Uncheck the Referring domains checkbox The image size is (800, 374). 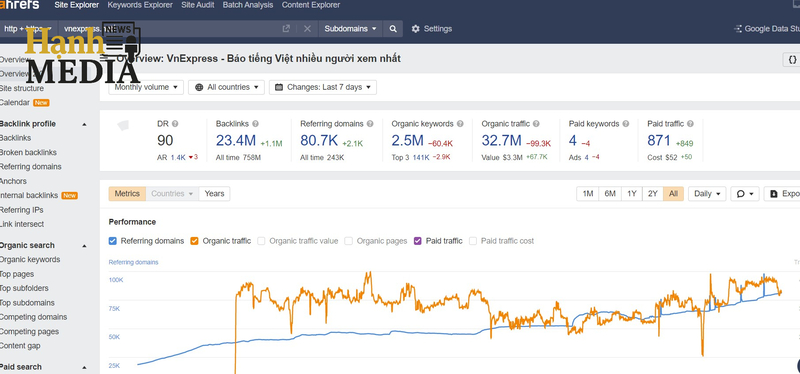pyautogui.click(x=113, y=241)
